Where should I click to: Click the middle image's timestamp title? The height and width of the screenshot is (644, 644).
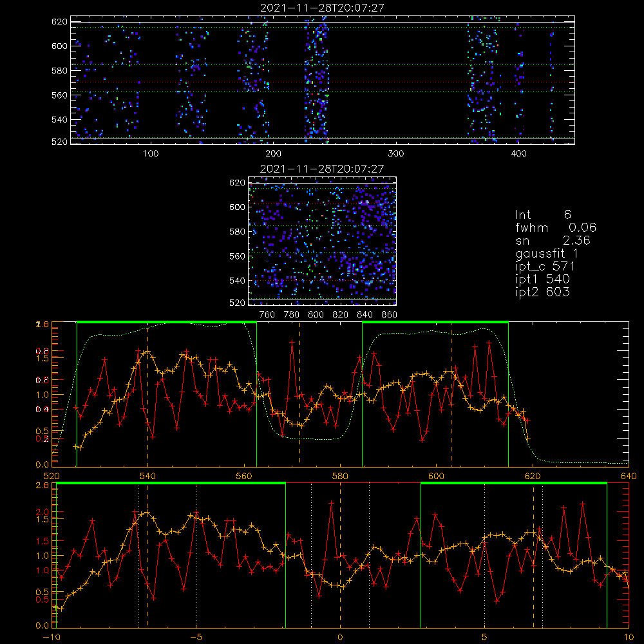click(x=322, y=169)
